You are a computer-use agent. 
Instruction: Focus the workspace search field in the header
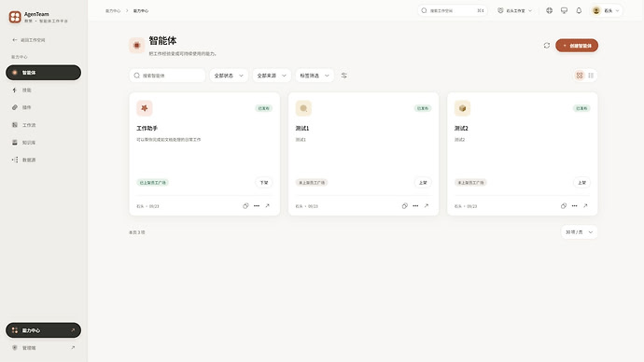point(452,10)
